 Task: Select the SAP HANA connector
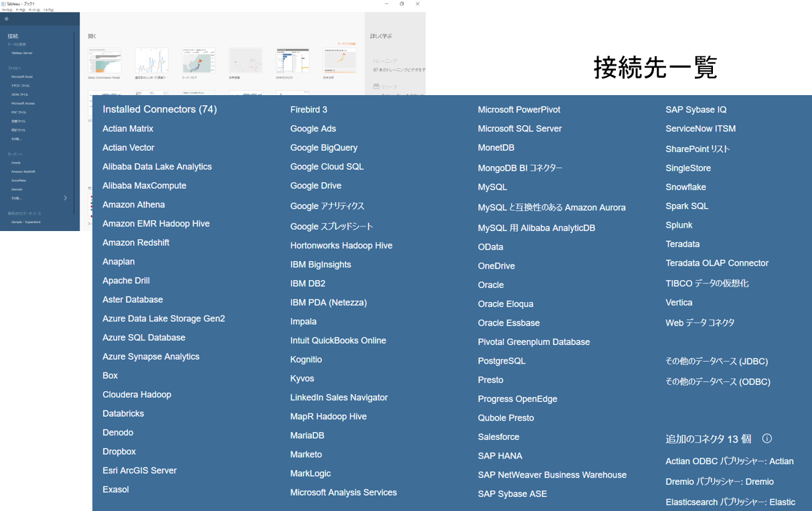click(500, 456)
